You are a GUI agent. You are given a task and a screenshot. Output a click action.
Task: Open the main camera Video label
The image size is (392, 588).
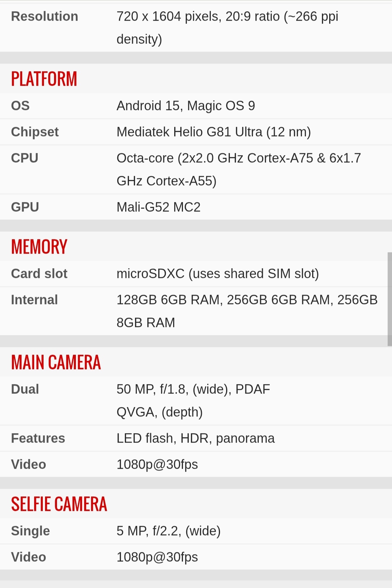click(x=29, y=464)
